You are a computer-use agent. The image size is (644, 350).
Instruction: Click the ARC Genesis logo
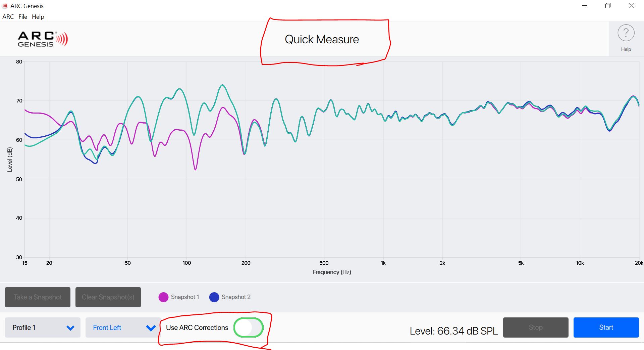tap(43, 39)
